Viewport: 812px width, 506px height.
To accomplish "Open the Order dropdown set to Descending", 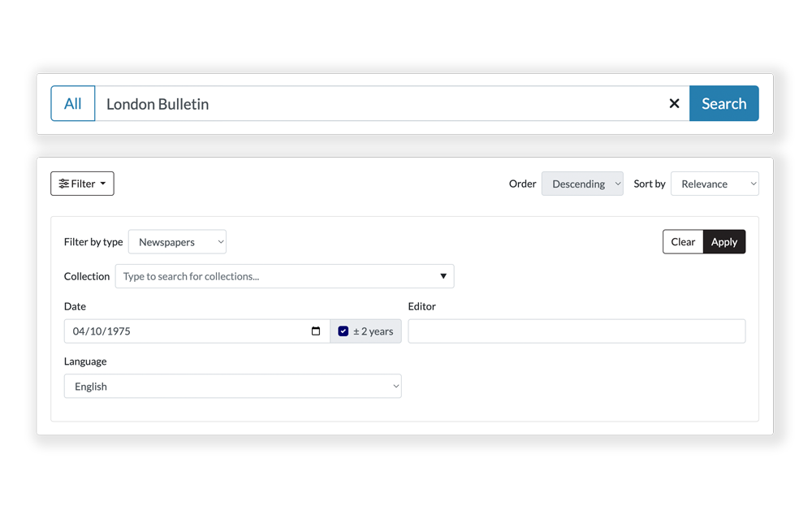I will (582, 184).
